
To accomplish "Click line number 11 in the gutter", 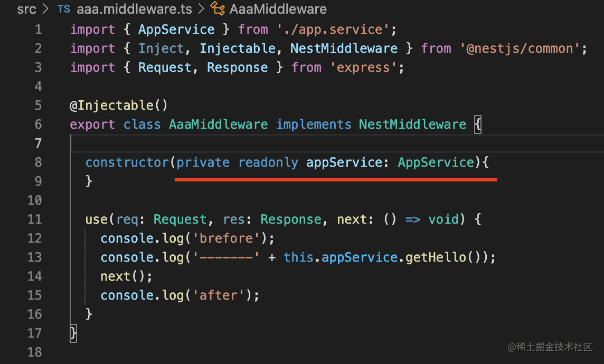I will [35, 219].
